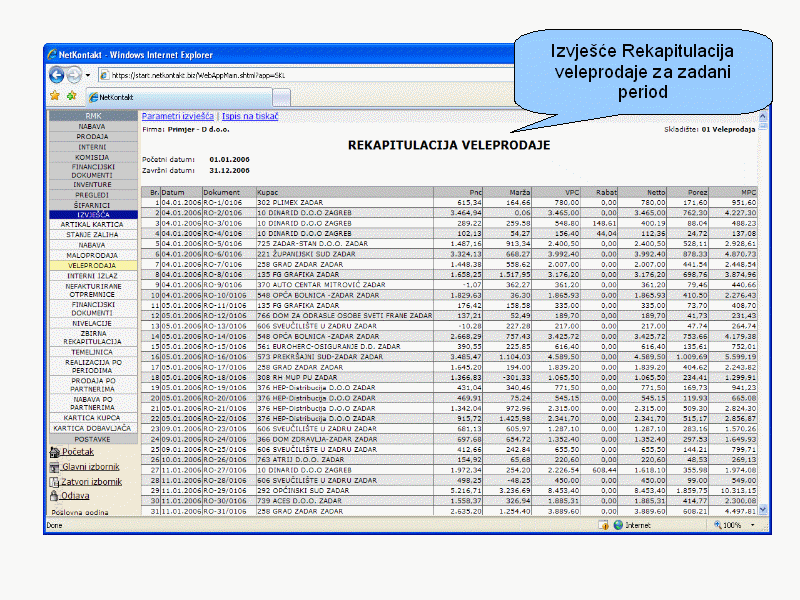Viewport: 800px width, 600px height.
Task: Click the scroll up arrow of the report
Action: [763, 116]
